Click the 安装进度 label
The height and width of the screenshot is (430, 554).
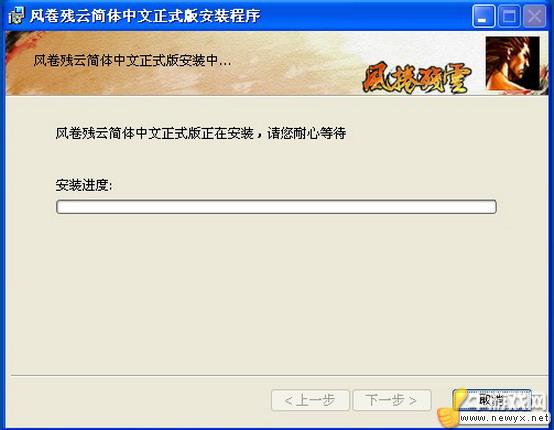[x=84, y=185]
